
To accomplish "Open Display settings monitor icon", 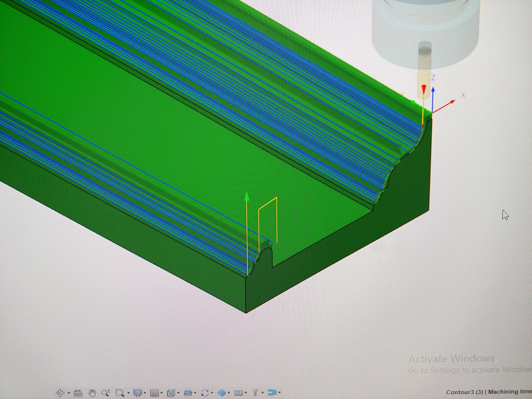I will point(138,393).
